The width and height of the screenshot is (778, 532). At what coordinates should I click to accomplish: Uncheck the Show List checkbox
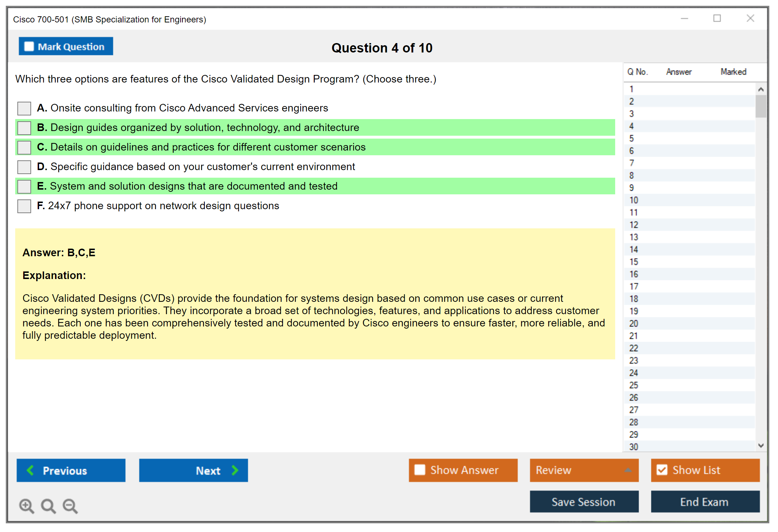click(662, 470)
